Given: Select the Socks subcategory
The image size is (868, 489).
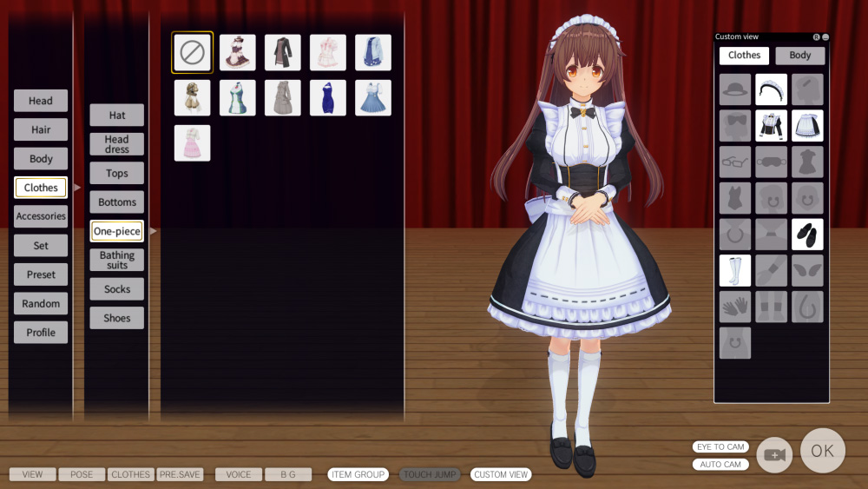Looking at the screenshot, I should (x=117, y=289).
